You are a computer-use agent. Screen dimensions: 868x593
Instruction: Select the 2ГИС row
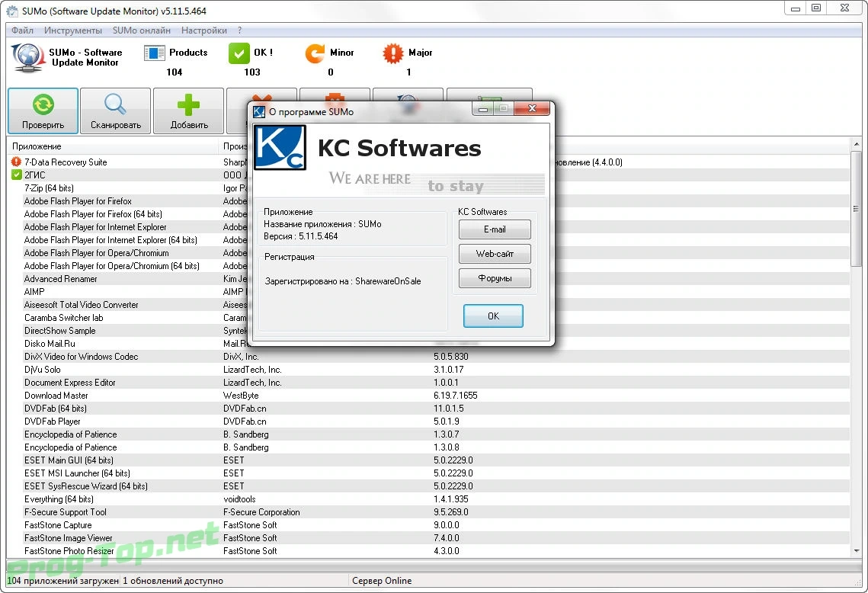(x=429, y=175)
